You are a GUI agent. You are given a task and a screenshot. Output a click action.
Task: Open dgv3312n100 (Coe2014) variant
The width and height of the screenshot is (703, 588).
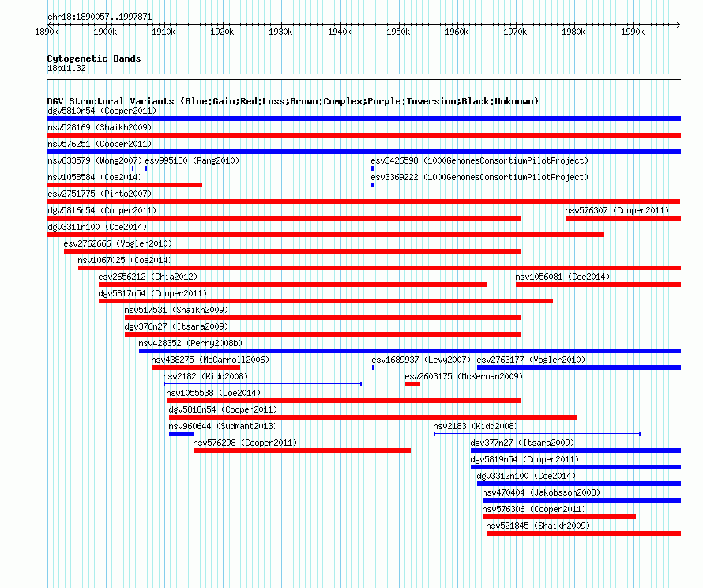(x=526, y=476)
